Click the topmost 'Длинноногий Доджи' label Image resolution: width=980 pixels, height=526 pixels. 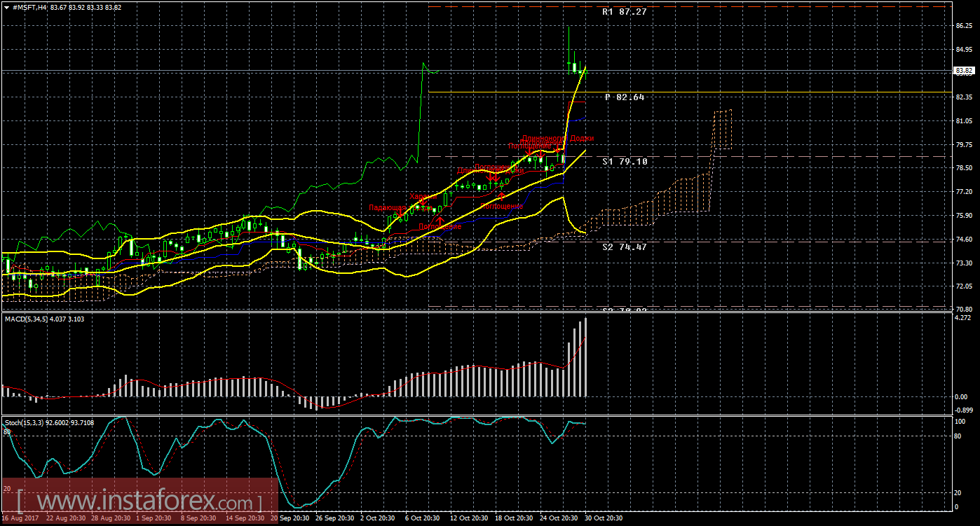click(x=557, y=139)
